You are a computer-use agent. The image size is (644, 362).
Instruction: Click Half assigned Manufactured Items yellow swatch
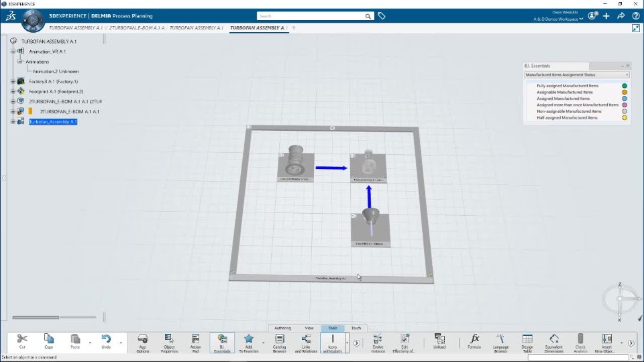pos(625,118)
